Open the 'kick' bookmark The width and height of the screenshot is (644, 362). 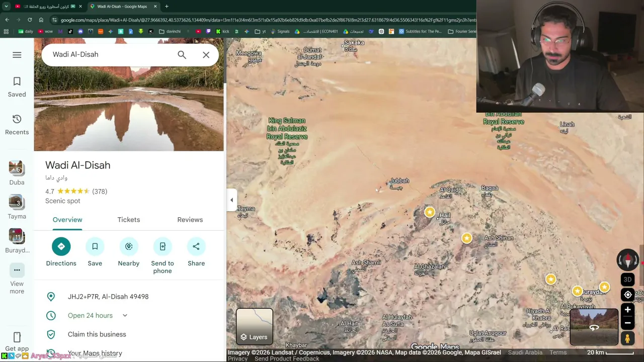coord(222,31)
